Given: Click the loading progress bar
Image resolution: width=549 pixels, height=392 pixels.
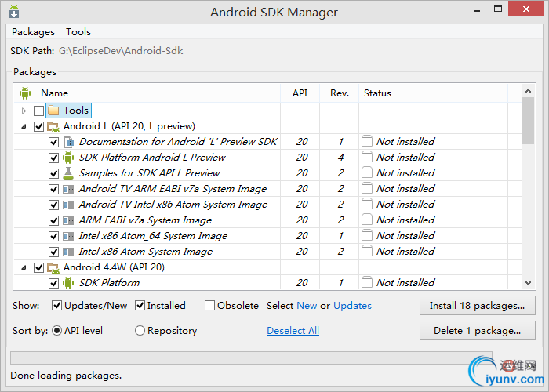Looking at the screenshot, I should [x=251, y=358].
